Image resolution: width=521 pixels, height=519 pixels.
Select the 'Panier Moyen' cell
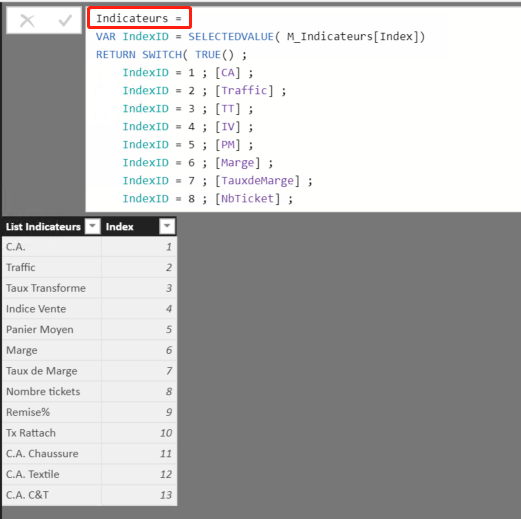click(52, 329)
